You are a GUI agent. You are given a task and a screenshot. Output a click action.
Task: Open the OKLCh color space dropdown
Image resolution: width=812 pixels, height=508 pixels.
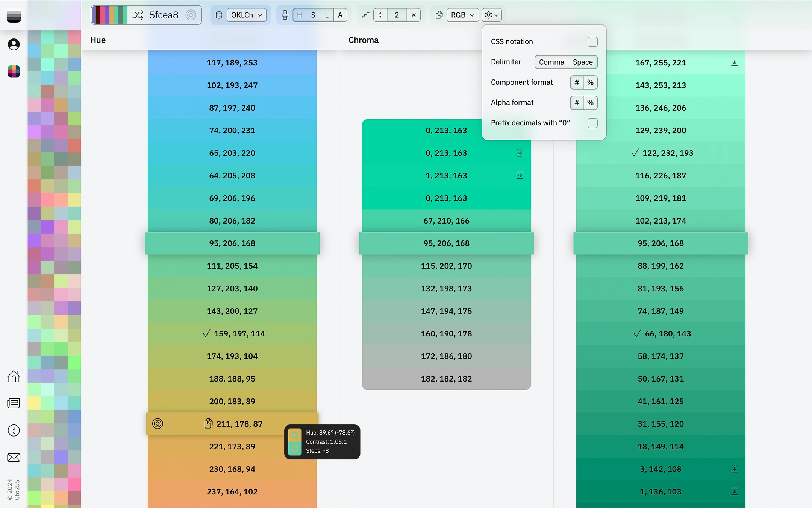pos(246,15)
